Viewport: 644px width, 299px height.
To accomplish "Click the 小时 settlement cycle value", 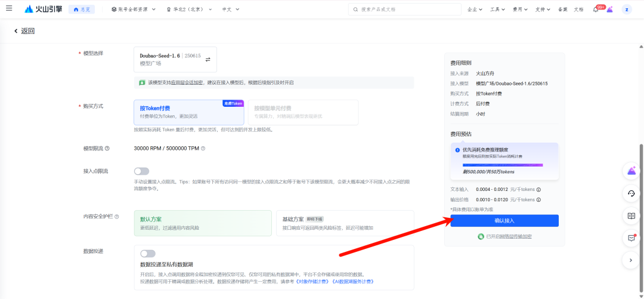I will pyautogui.click(x=480, y=114).
